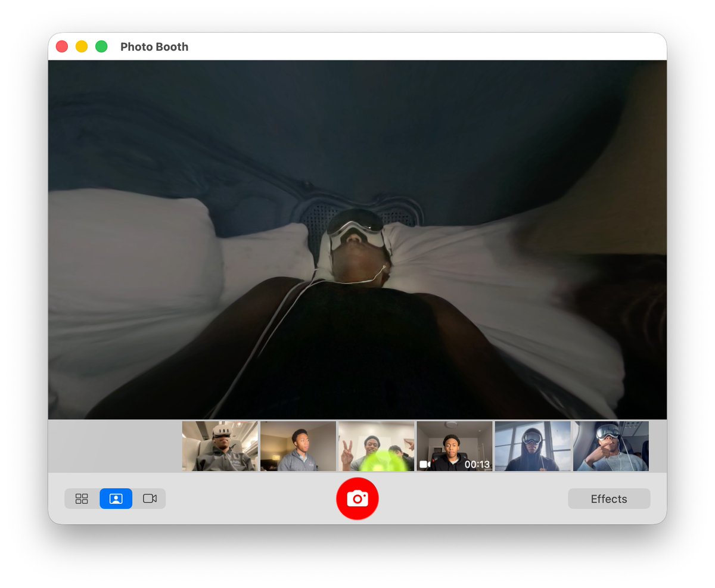
Task: Open thumbnail of man wearing white headset in seat
Action: [x=220, y=446]
